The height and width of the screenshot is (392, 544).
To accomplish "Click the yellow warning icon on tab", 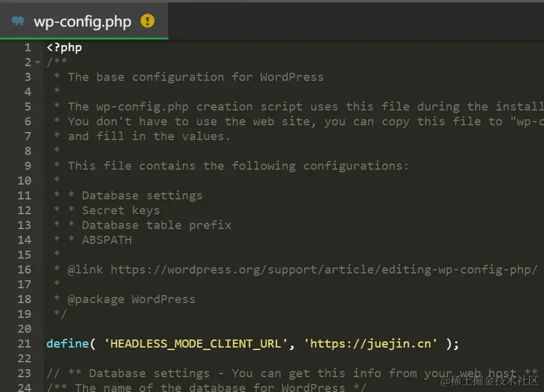I will [148, 21].
